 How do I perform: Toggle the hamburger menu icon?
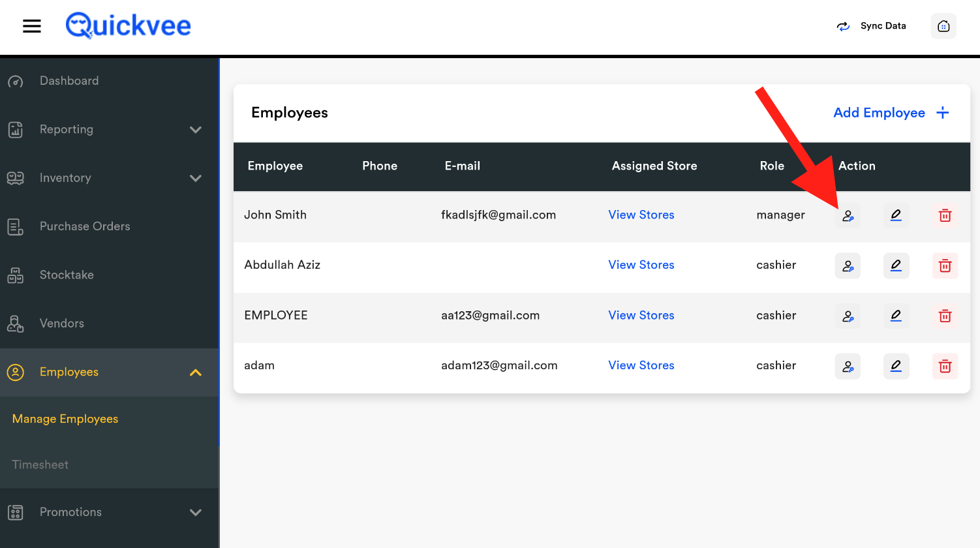click(32, 26)
